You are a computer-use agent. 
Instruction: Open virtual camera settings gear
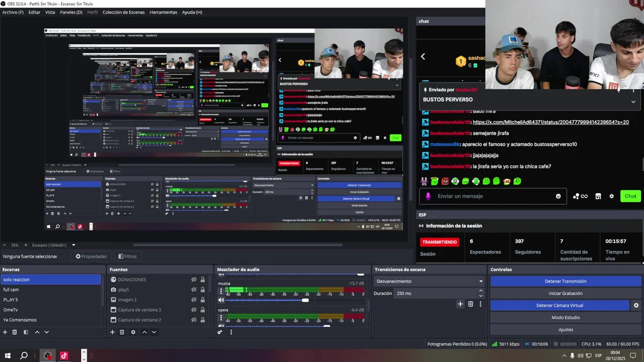click(636, 306)
